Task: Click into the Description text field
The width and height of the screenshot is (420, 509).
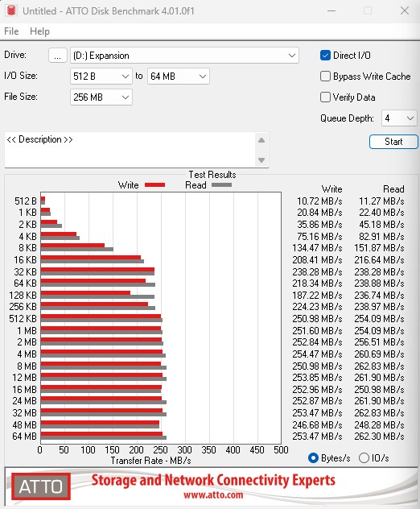Action: (x=130, y=150)
